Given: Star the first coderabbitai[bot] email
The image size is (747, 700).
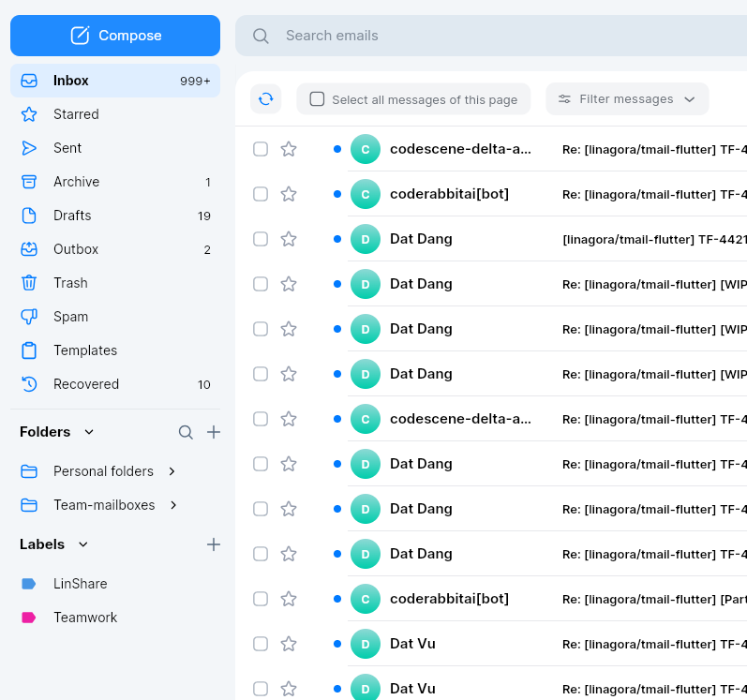Looking at the screenshot, I should (289, 194).
